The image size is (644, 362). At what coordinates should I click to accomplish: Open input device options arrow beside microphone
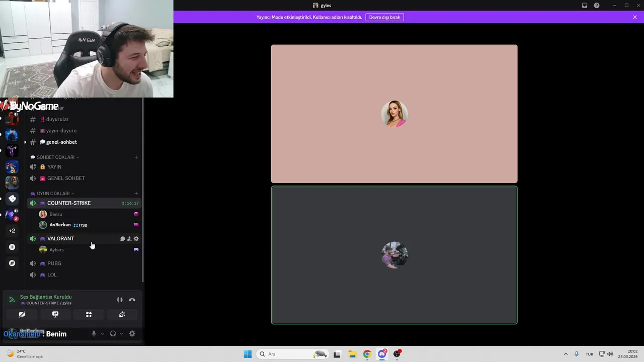click(x=102, y=334)
